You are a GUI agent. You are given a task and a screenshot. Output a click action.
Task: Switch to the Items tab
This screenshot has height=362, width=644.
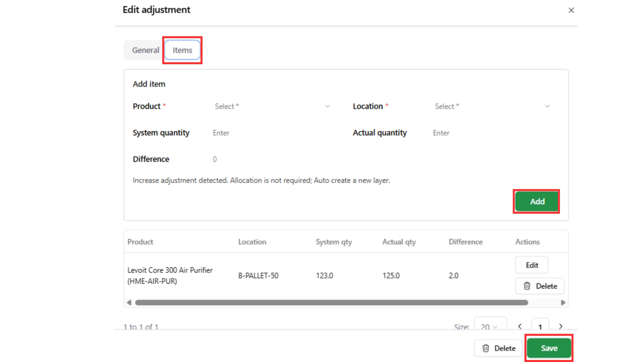click(x=182, y=50)
